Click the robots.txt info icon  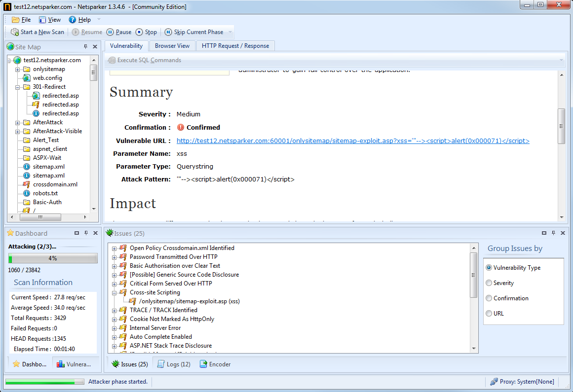[x=26, y=193]
